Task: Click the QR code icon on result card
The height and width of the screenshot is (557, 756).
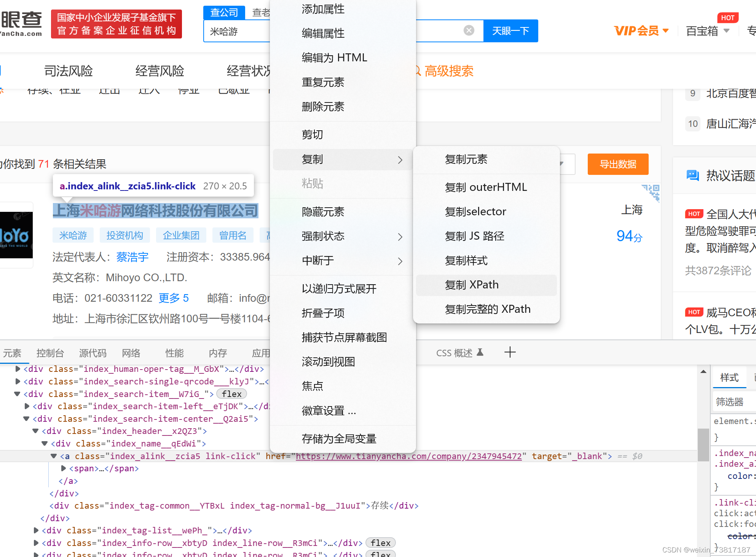Action: (652, 192)
